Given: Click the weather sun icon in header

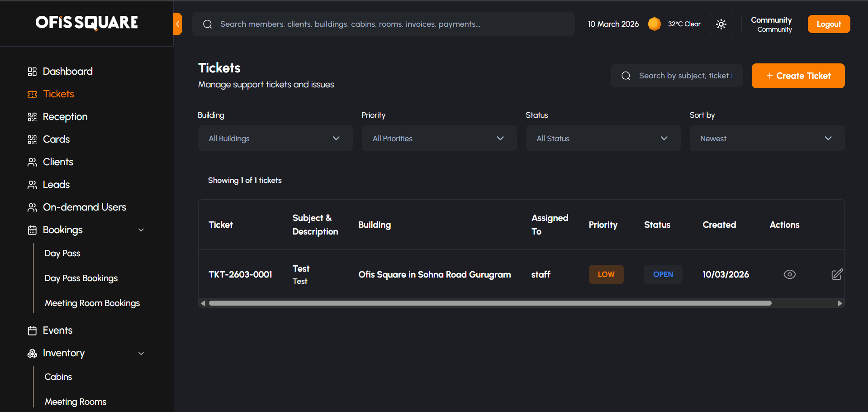Looking at the screenshot, I should point(654,24).
